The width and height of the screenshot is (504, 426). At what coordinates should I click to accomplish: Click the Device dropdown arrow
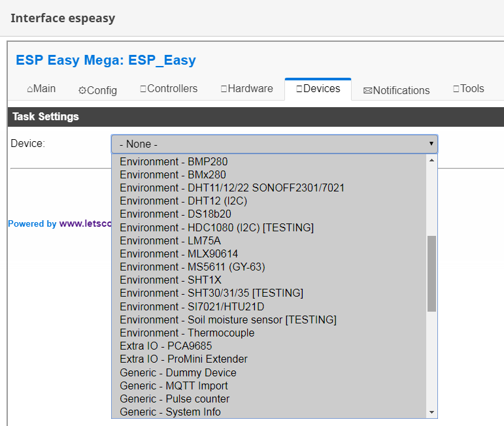431,144
